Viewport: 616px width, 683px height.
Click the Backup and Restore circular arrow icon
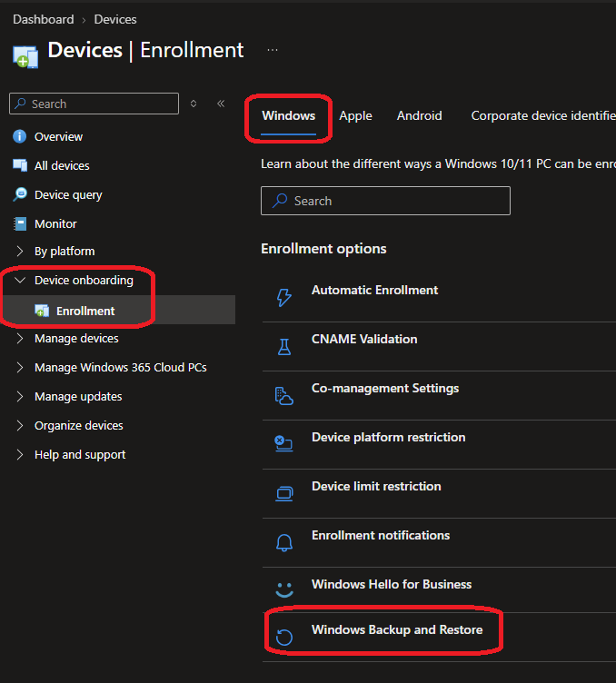[x=284, y=638]
